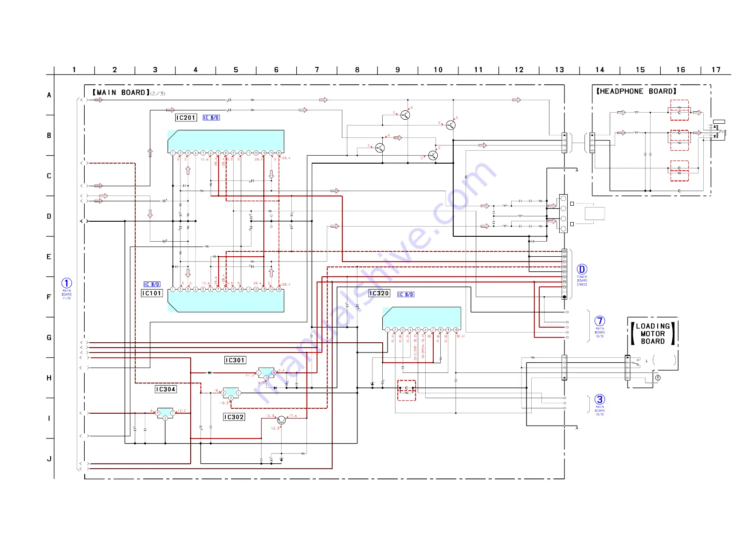Click the IC302 regulator symbol
Viewport: 745px width, 560px height.
tap(231, 393)
